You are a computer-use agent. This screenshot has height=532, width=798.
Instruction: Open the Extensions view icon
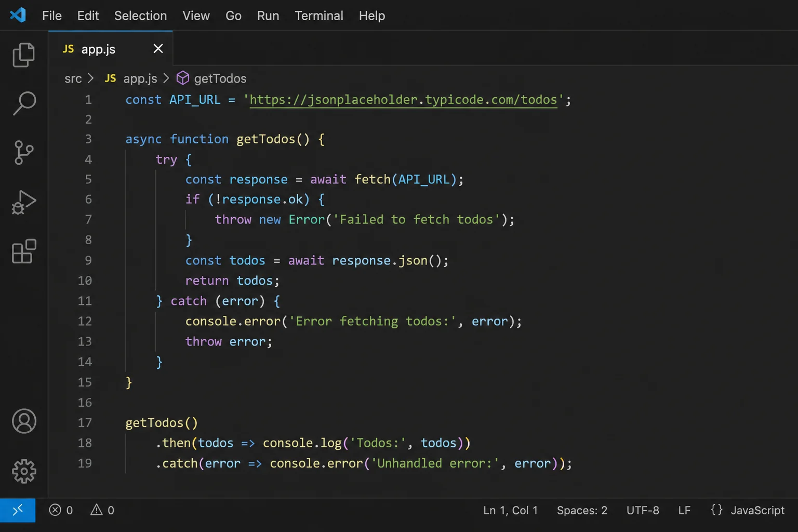coord(24,251)
